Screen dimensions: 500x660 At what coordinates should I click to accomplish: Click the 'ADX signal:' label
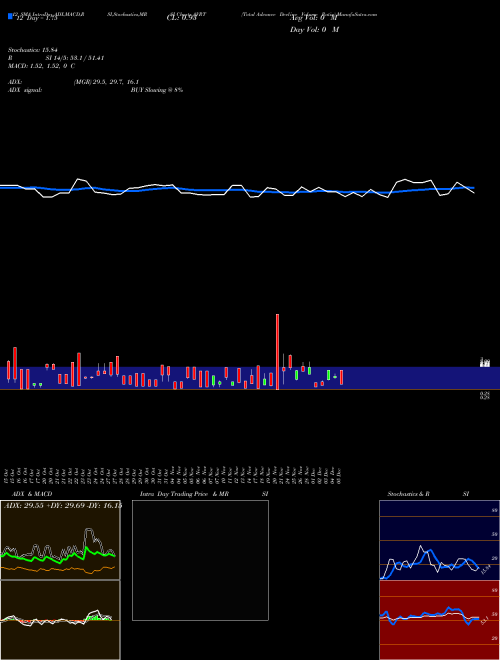[25, 90]
